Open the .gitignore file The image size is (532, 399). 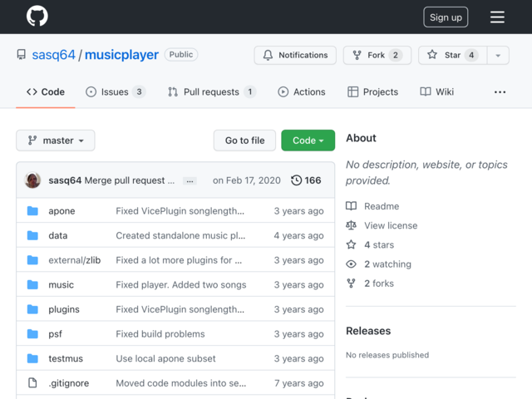coord(69,383)
